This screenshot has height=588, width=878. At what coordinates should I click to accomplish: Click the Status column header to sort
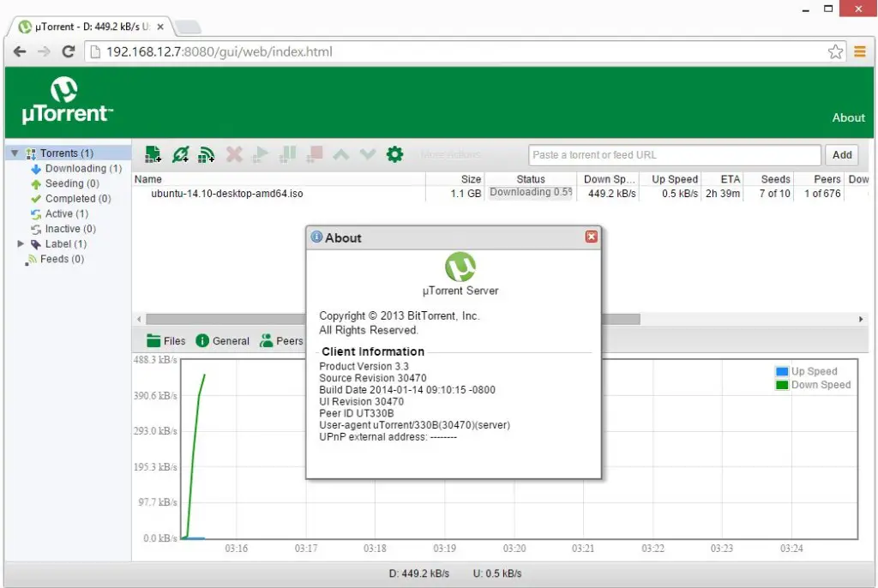pyautogui.click(x=530, y=178)
